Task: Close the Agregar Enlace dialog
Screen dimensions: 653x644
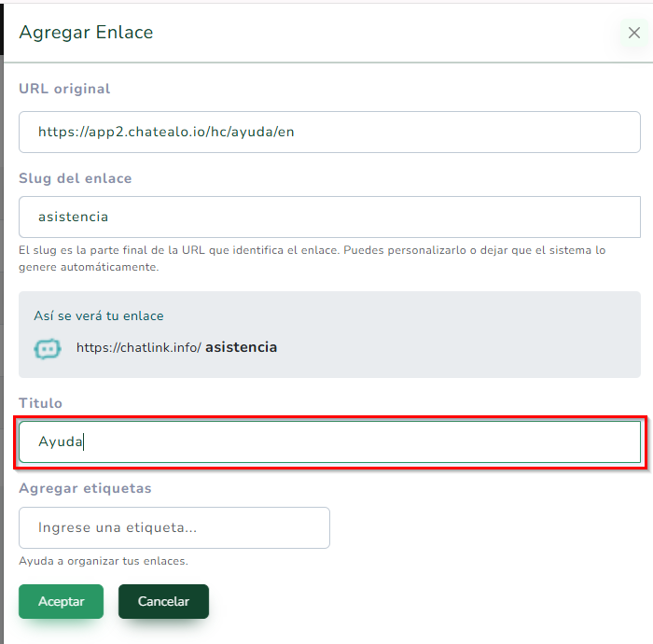Action: (x=634, y=33)
